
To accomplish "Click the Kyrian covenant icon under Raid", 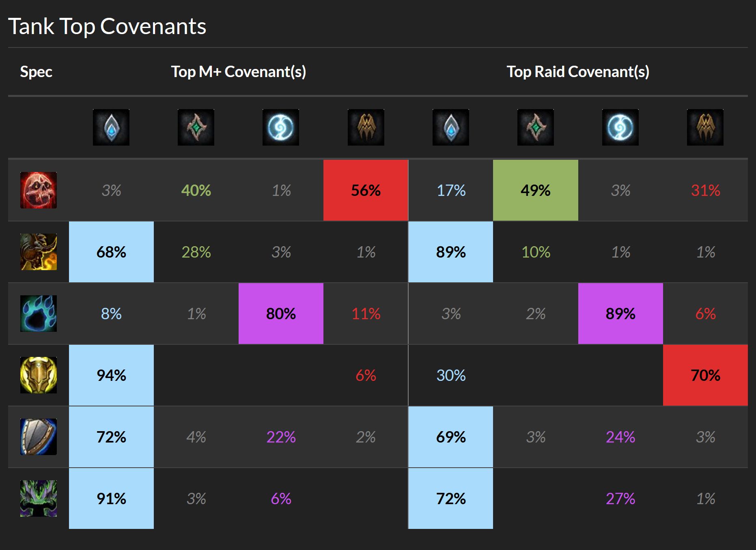I will pyautogui.click(x=451, y=127).
